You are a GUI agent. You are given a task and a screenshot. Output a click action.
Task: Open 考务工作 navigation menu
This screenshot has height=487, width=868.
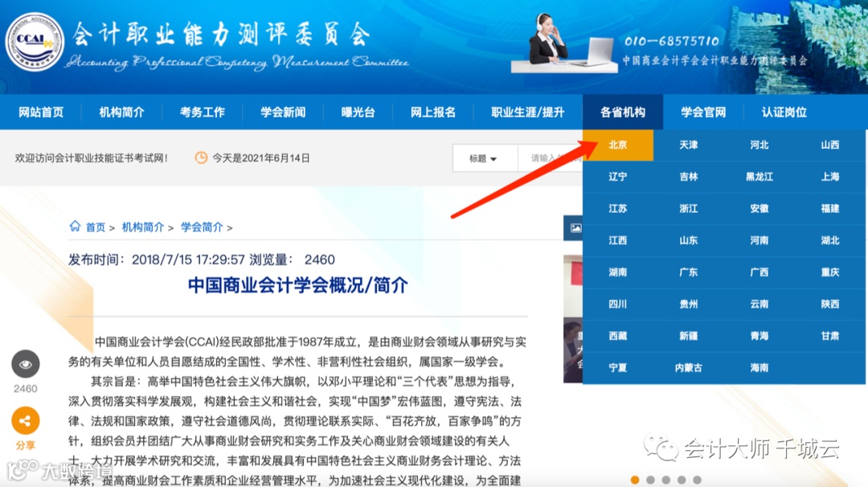tap(202, 113)
